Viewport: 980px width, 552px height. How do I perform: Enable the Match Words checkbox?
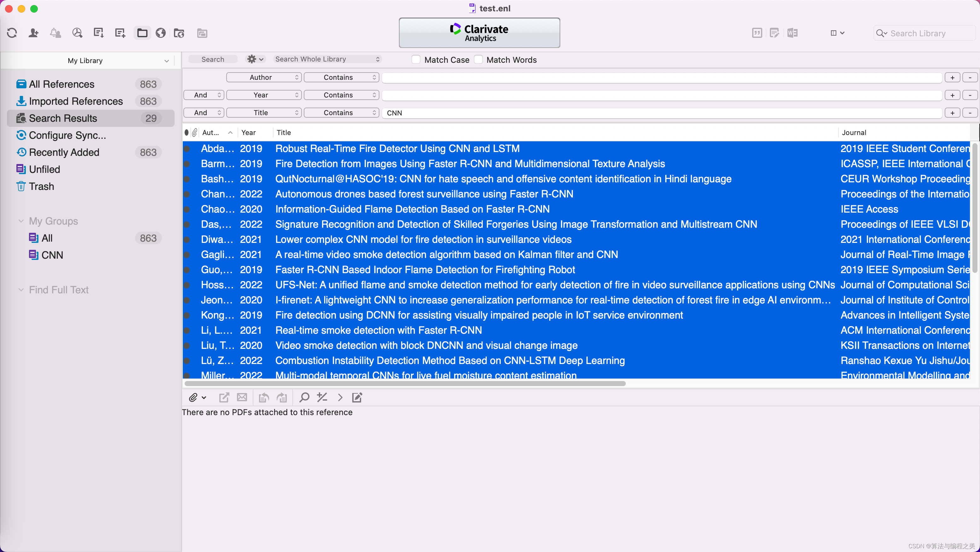click(x=479, y=60)
